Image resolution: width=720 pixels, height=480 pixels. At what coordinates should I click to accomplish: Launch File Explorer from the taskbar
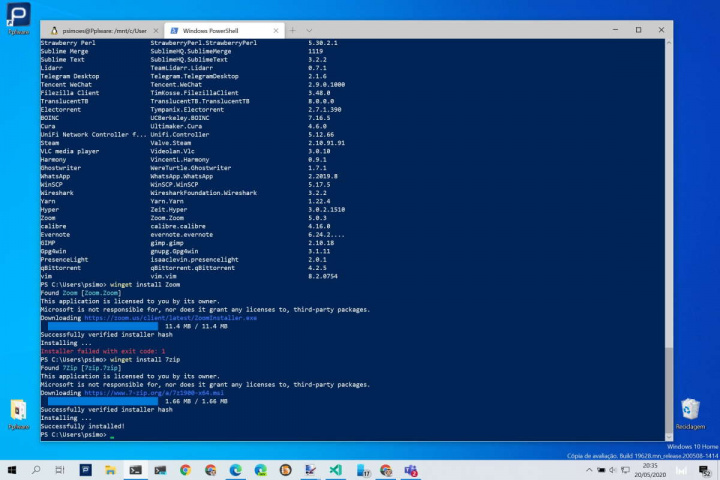pyautogui.click(x=110, y=469)
